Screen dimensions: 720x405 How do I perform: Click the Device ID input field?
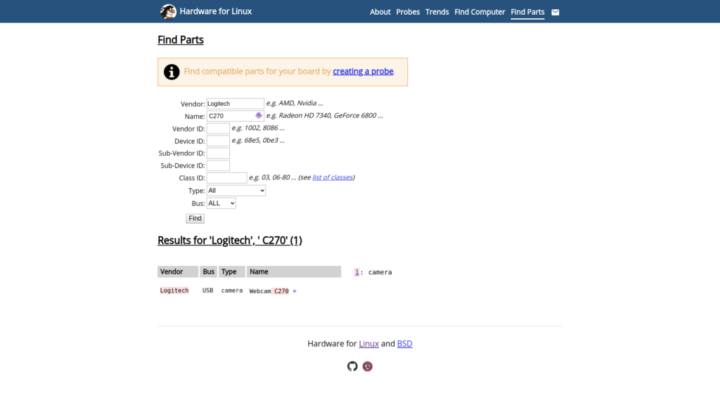218,141
